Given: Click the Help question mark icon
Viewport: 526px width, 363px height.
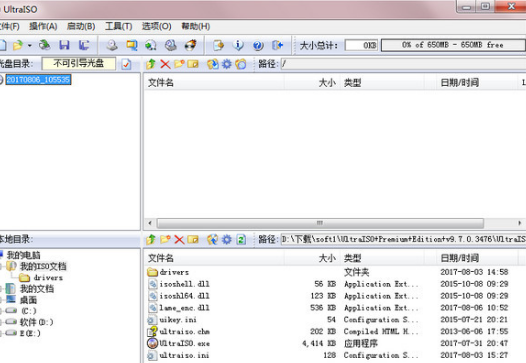Looking at the screenshot, I should pyautogui.click(x=258, y=45).
